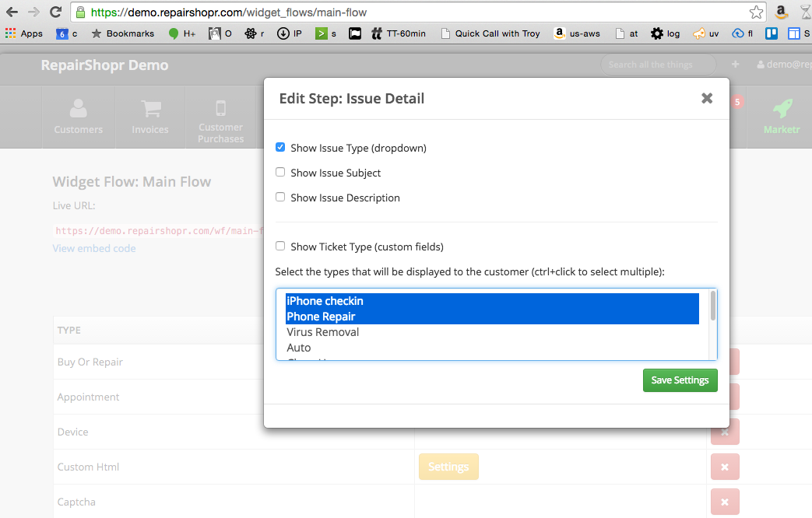This screenshot has width=812, height=518.
Task: Choose Auto option in the types list
Action: 298,348
